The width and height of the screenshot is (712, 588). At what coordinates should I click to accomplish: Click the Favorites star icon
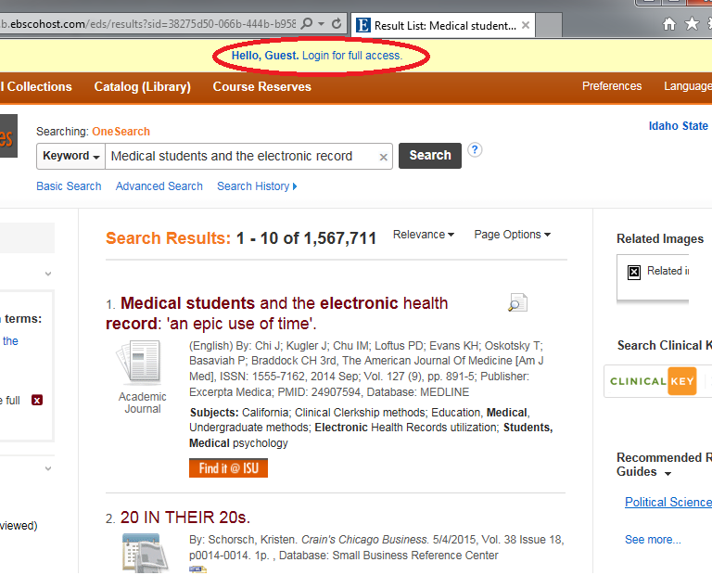[x=692, y=23]
